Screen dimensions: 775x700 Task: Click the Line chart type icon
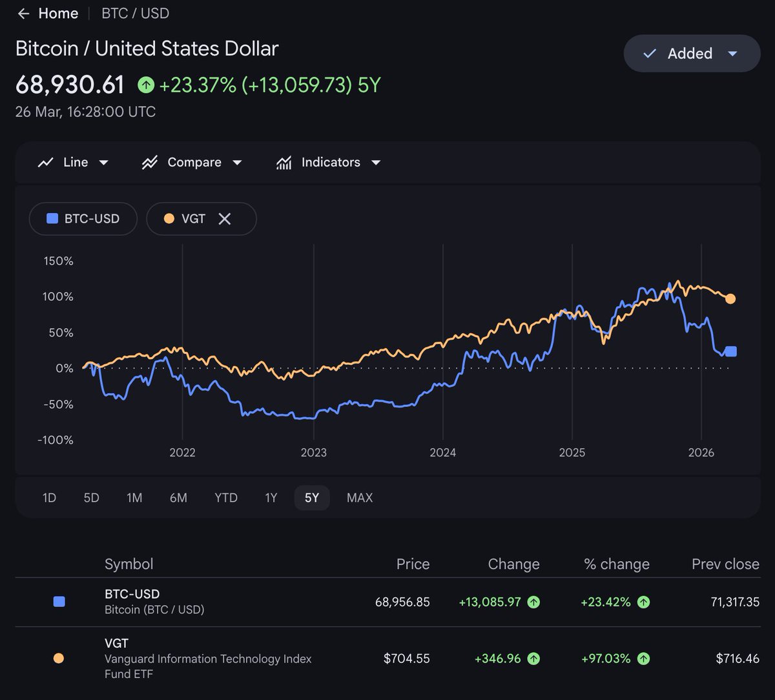click(45, 163)
